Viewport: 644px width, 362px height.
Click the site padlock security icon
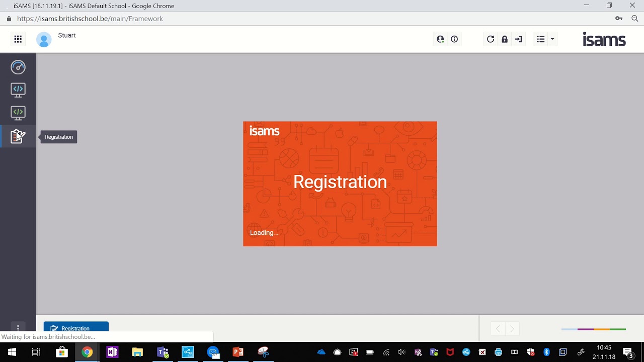pos(9,19)
